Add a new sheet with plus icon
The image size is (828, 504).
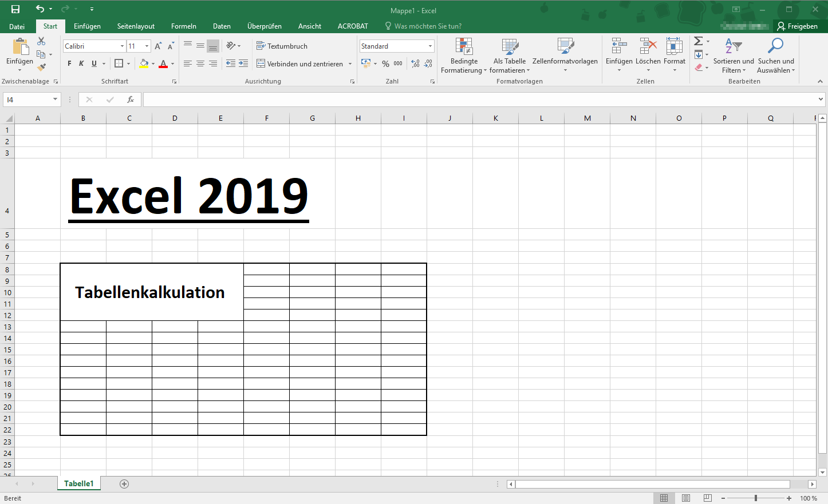click(124, 484)
